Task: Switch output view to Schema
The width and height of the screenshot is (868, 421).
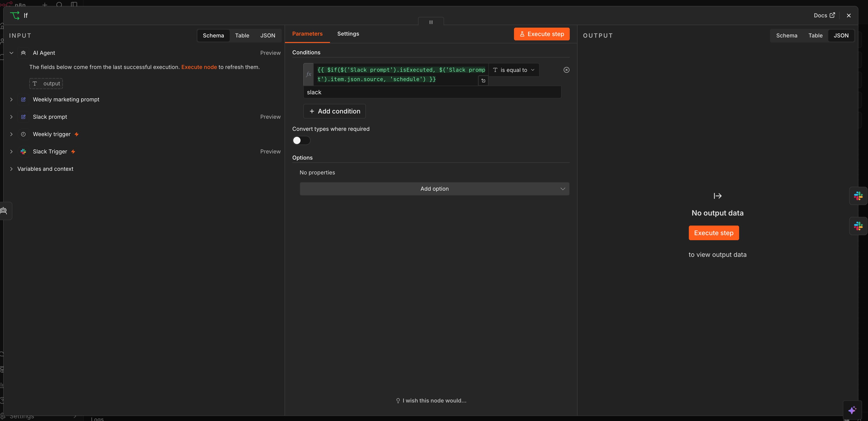Action: (786, 36)
